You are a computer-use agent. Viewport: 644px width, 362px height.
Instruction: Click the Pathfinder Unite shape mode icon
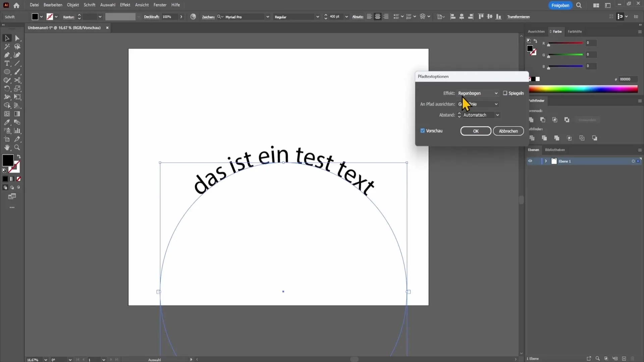point(531,120)
